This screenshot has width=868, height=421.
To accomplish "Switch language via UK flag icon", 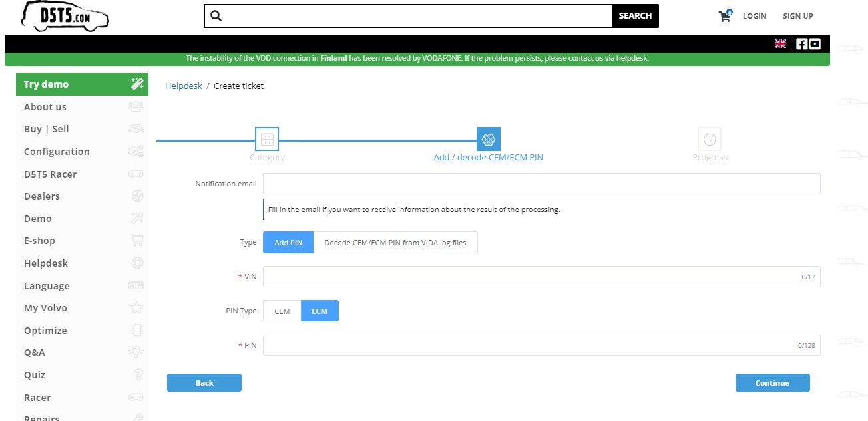I will pos(780,44).
